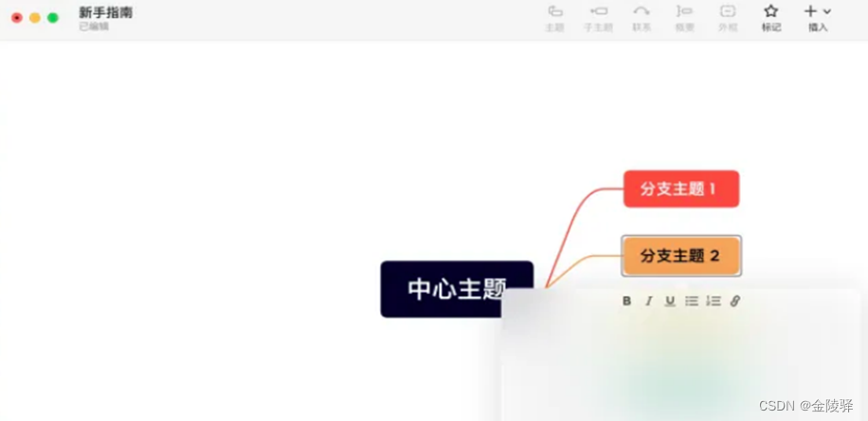Click the 已编辑 status under the title

(x=94, y=26)
